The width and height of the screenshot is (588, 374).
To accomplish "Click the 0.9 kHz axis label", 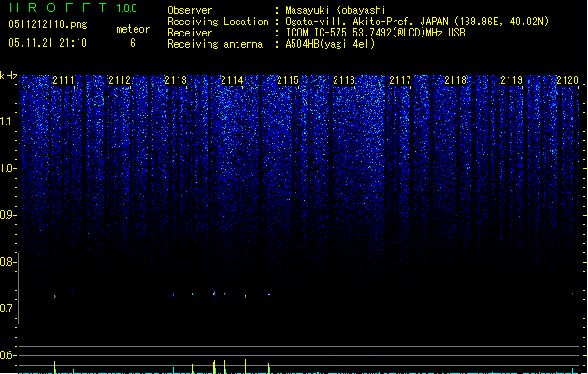I will click(x=7, y=215).
